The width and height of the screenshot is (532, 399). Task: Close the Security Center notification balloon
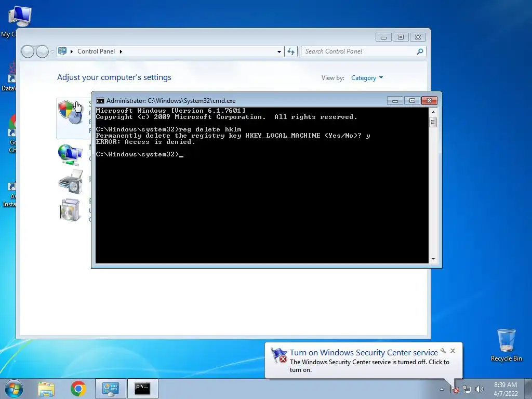tap(453, 351)
